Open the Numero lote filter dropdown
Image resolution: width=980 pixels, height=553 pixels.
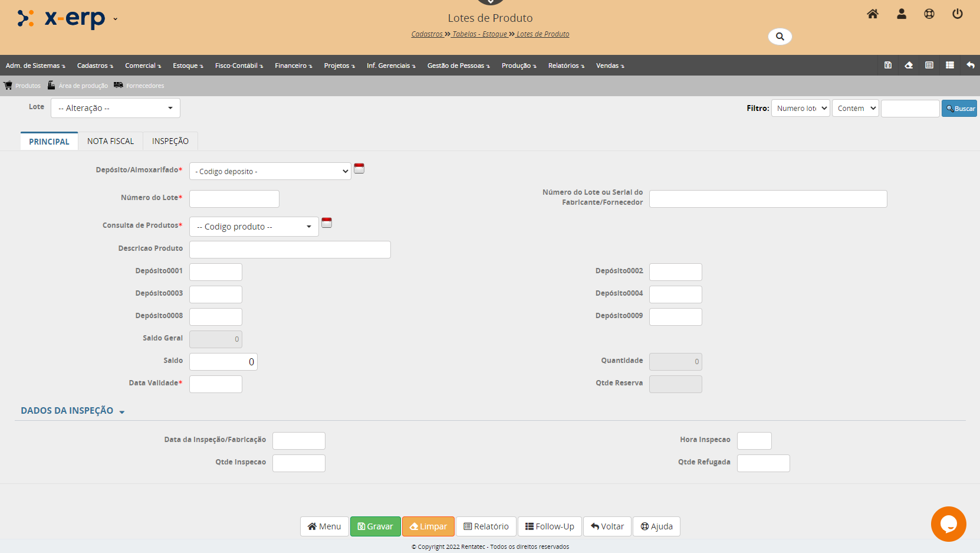point(800,109)
